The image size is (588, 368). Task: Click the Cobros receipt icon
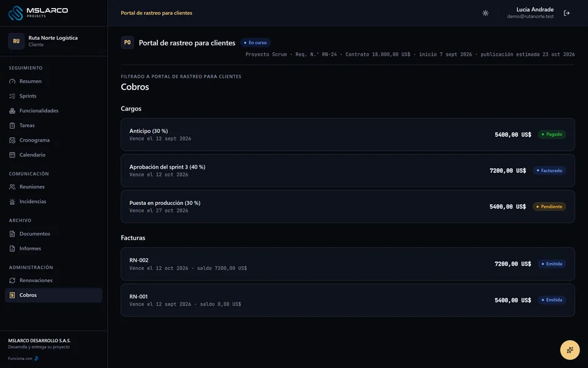tap(12, 295)
